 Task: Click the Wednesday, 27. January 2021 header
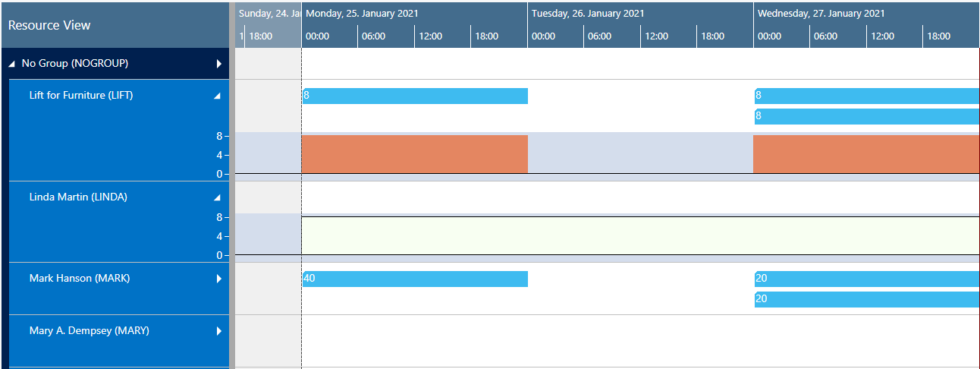point(821,14)
